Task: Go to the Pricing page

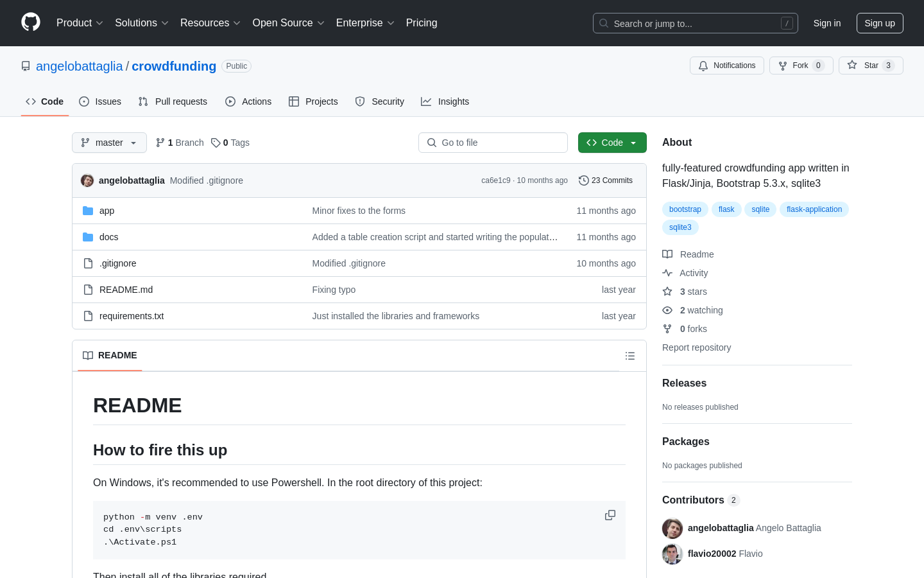Action: pyautogui.click(x=422, y=23)
